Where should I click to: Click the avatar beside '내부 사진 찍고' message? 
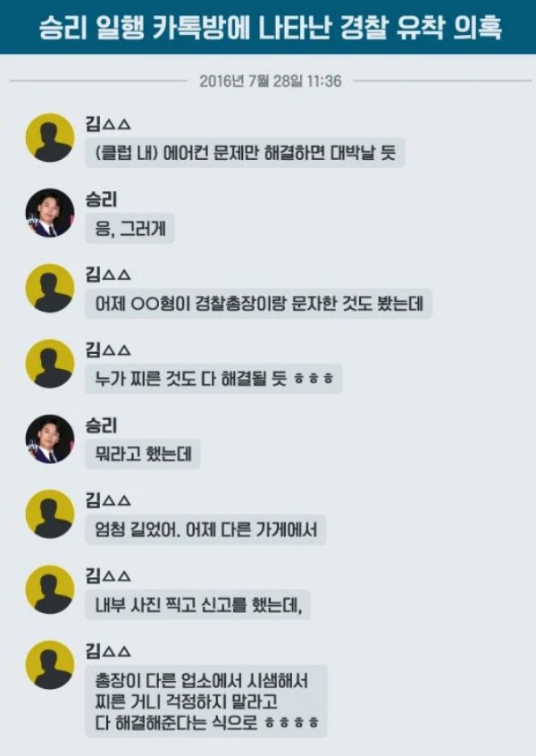pos(50,589)
